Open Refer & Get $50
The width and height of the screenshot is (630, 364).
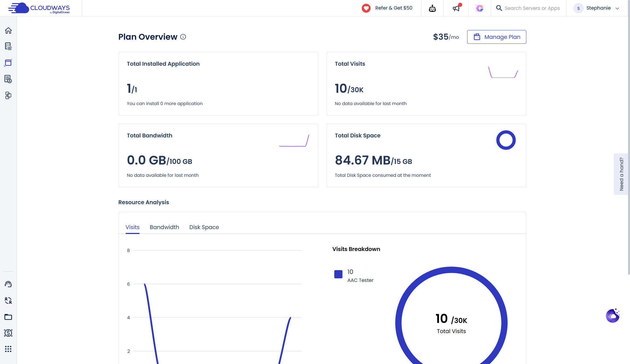387,8
